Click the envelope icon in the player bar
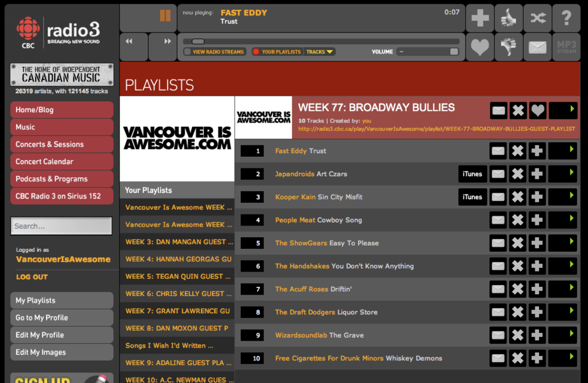 click(x=538, y=47)
